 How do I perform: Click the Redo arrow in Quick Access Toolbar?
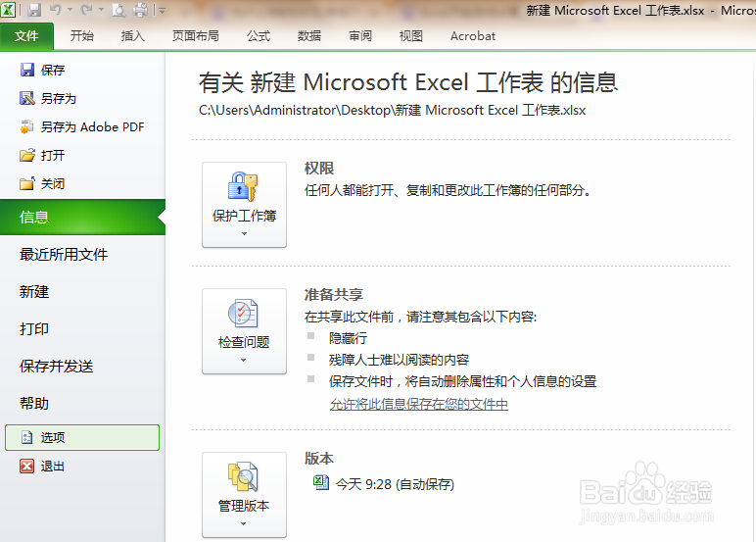(x=87, y=10)
